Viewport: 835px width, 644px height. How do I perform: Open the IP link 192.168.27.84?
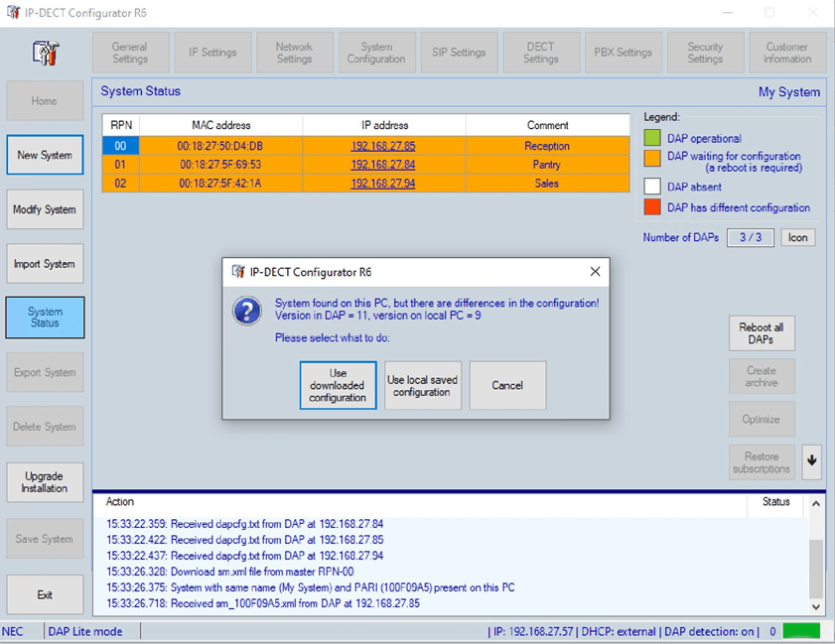point(383,165)
